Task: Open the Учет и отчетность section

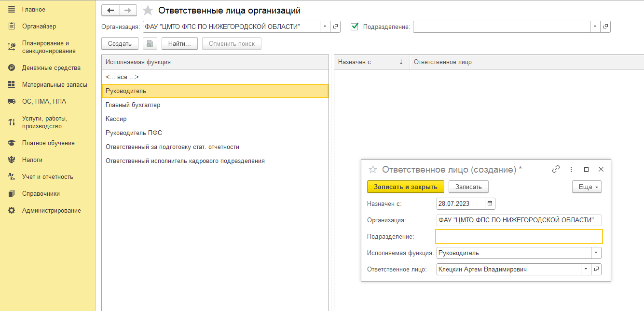Action: 48,177
